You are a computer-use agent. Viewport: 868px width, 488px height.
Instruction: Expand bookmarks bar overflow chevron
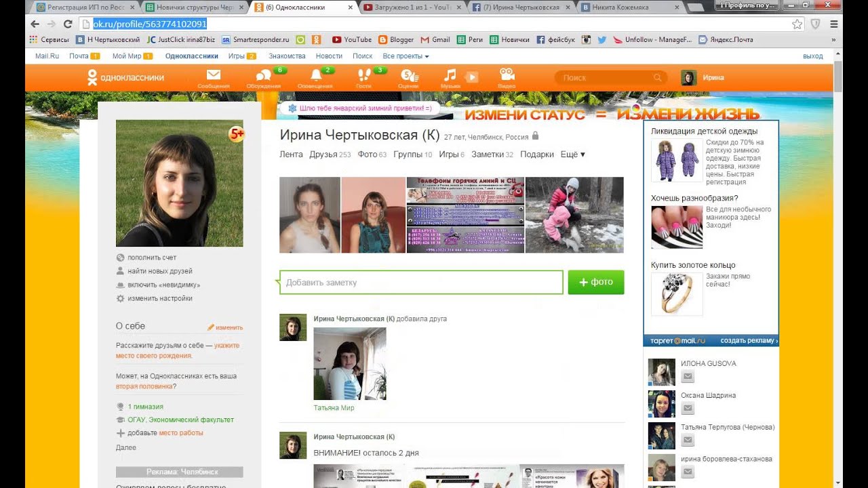[x=833, y=39]
